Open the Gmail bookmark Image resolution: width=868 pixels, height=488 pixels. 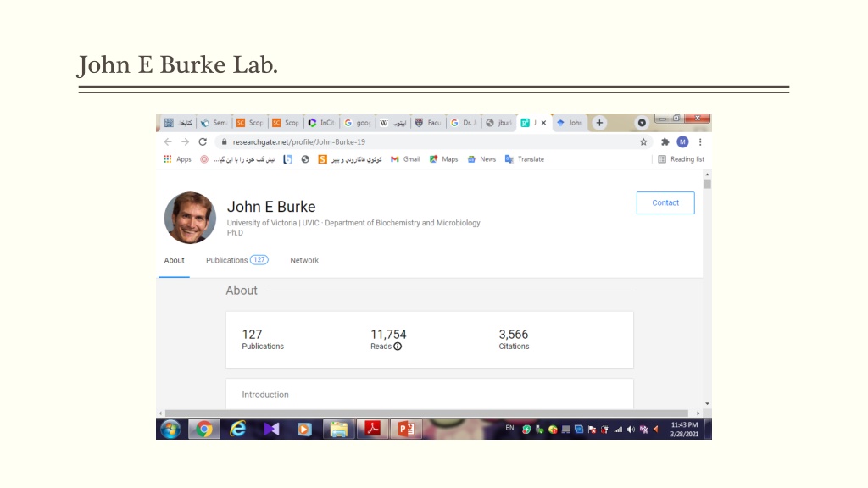[405, 159]
